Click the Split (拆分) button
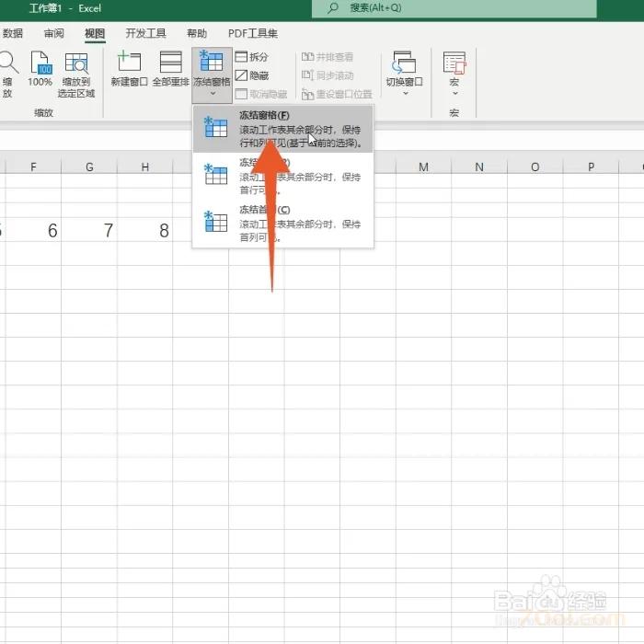644x644 pixels. (252, 57)
